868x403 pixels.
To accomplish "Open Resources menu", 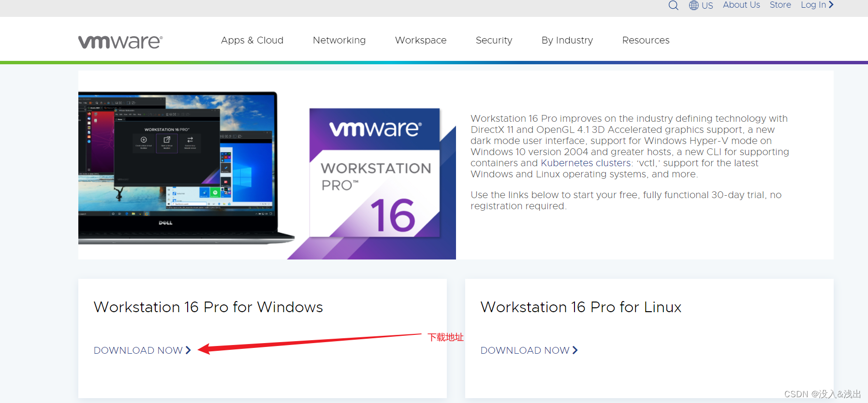I will pos(646,40).
